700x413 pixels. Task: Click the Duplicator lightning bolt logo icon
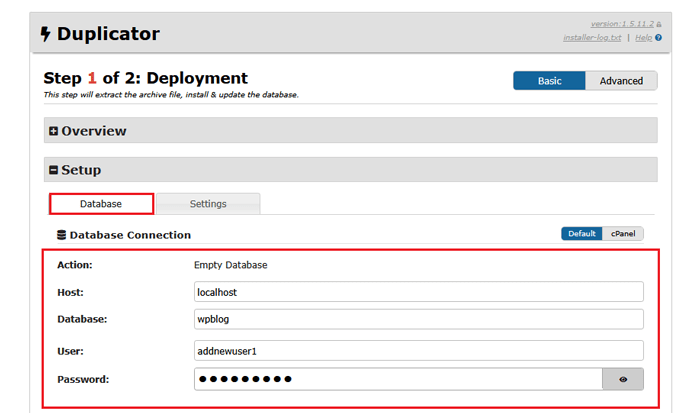coord(45,34)
